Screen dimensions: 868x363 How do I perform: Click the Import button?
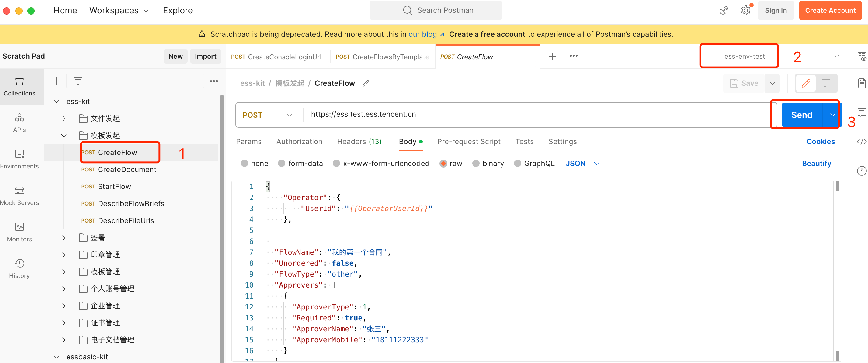[x=206, y=56]
